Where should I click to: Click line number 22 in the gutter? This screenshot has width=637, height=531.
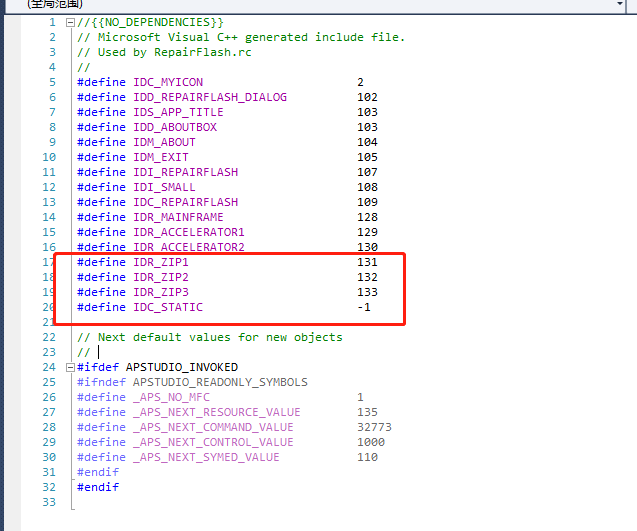pyautogui.click(x=49, y=338)
